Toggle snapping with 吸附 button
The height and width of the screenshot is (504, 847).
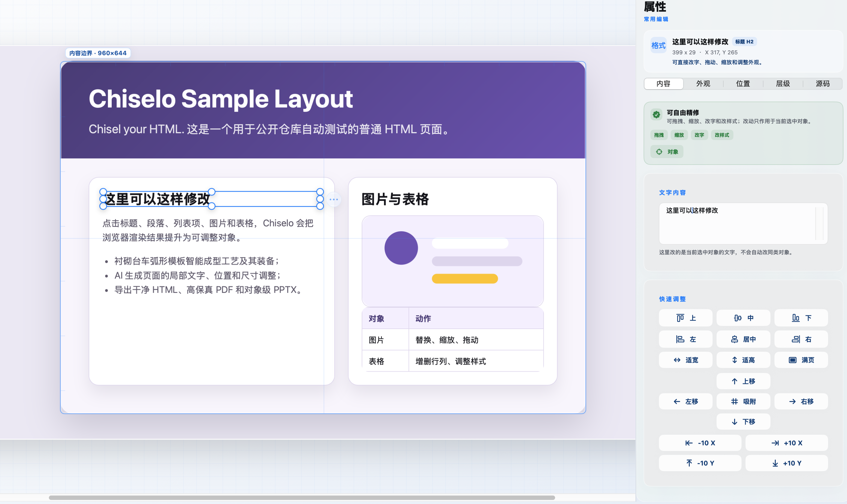click(743, 401)
